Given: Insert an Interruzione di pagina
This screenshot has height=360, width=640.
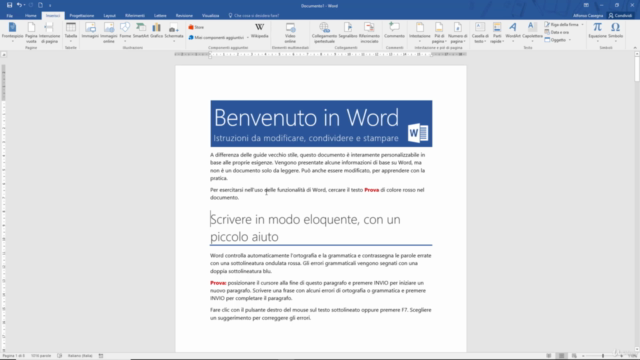Looking at the screenshot, I should pos(49,32).
